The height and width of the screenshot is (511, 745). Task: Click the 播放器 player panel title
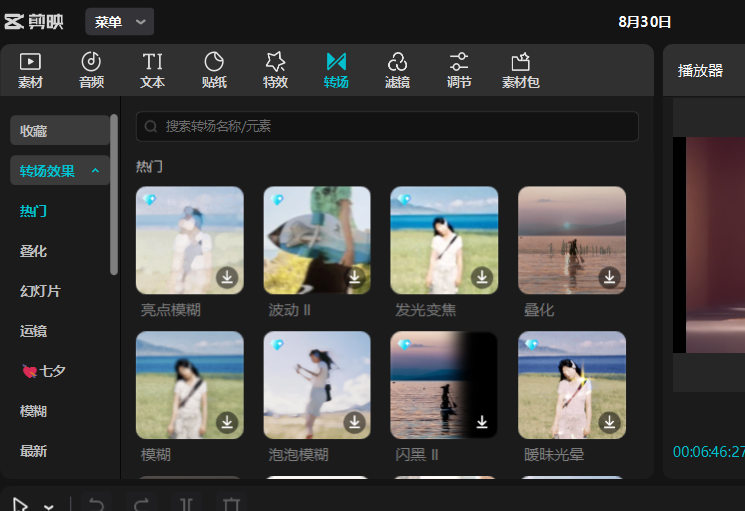(700, 71)
